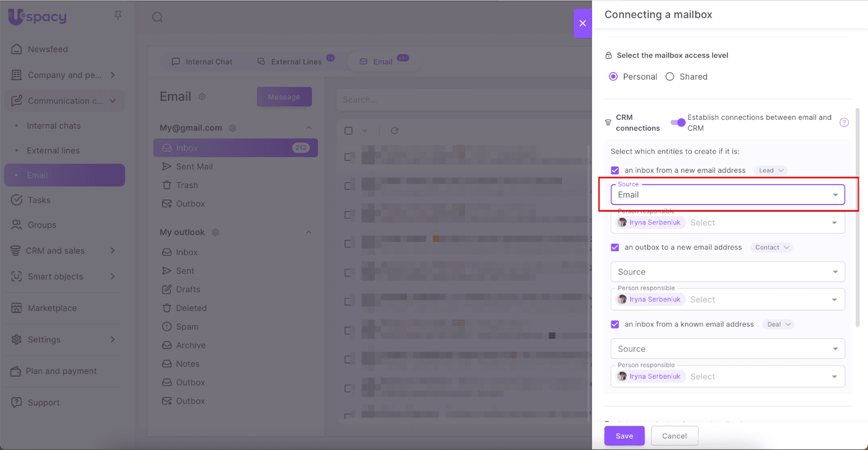Toggle the CRM connections switch
Image resolution: width=868 pixels, height=450 pixels.
coord(678,123)
